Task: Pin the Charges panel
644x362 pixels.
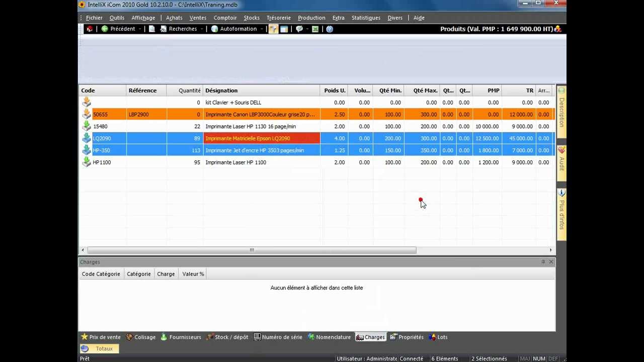Action: coord(543,262)
